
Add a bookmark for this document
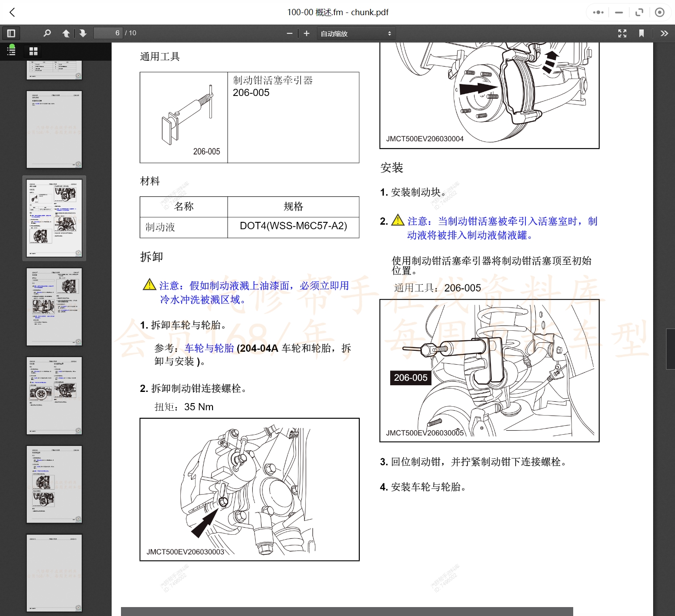[642, 33]
